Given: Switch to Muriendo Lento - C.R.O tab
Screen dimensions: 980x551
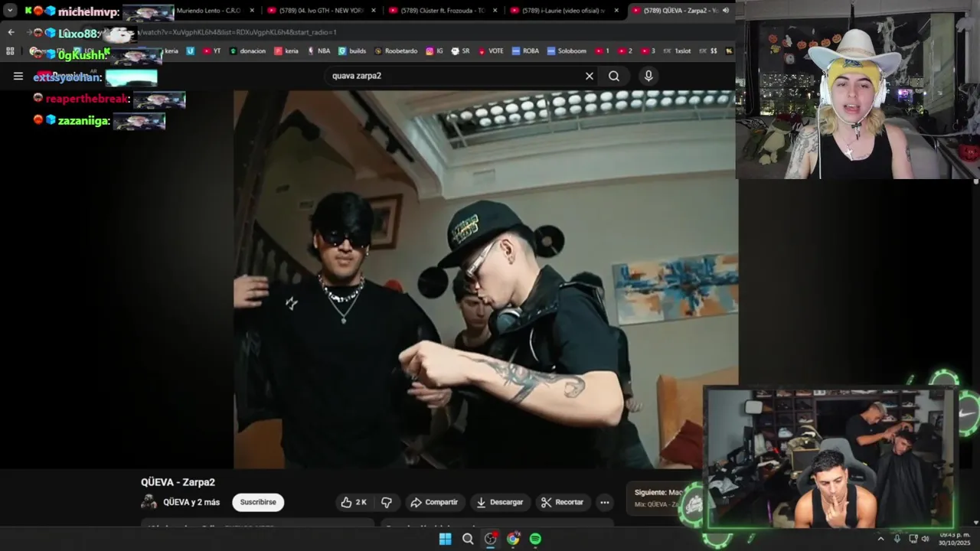Looking at the screenshot, I should [208, 11].
